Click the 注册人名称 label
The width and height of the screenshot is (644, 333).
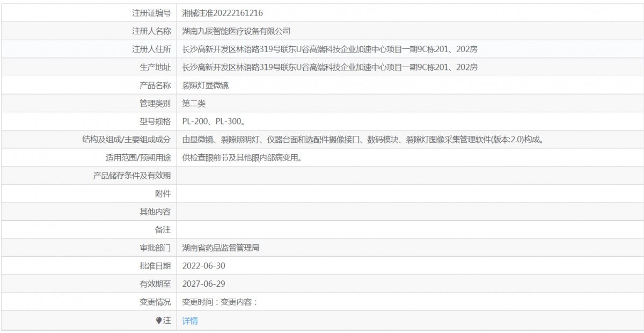coord(151,31)
